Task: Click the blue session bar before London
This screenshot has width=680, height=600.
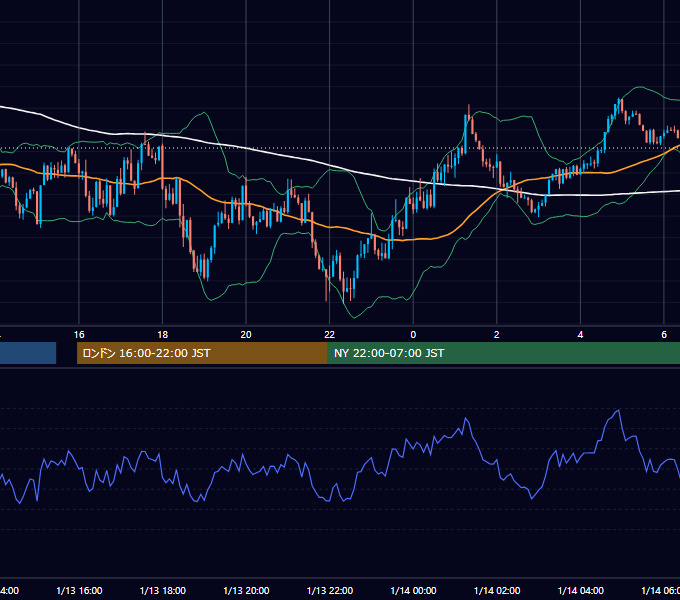Action: coord(28,353)
